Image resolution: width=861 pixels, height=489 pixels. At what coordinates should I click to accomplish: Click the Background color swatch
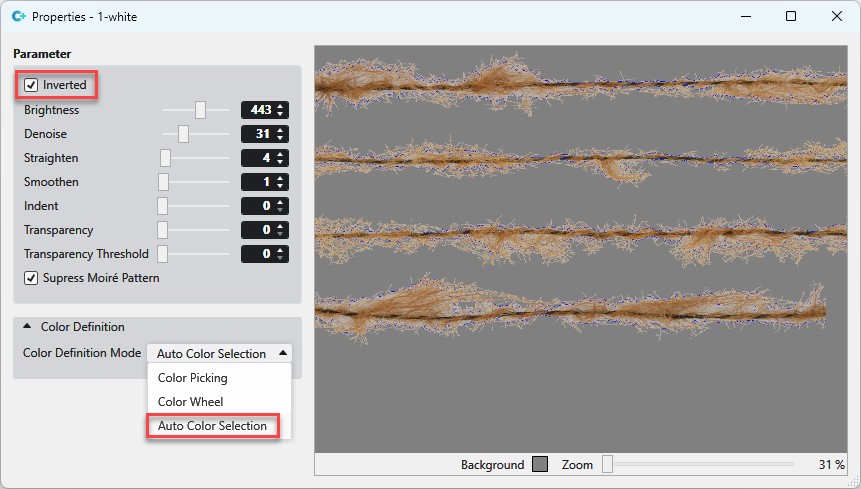[540, 464]
